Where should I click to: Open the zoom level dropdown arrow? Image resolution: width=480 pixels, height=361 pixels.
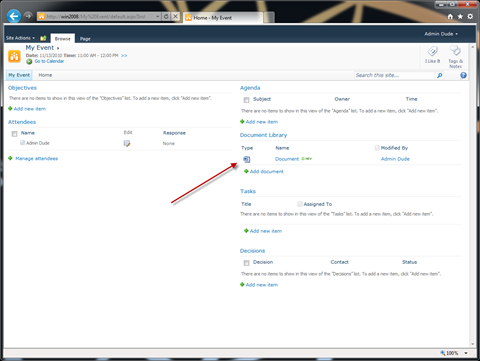tap(466, 353)
